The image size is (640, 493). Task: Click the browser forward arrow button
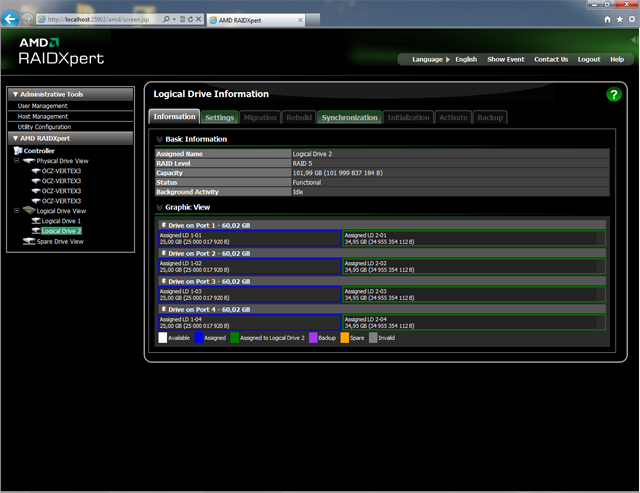point(27,19)
